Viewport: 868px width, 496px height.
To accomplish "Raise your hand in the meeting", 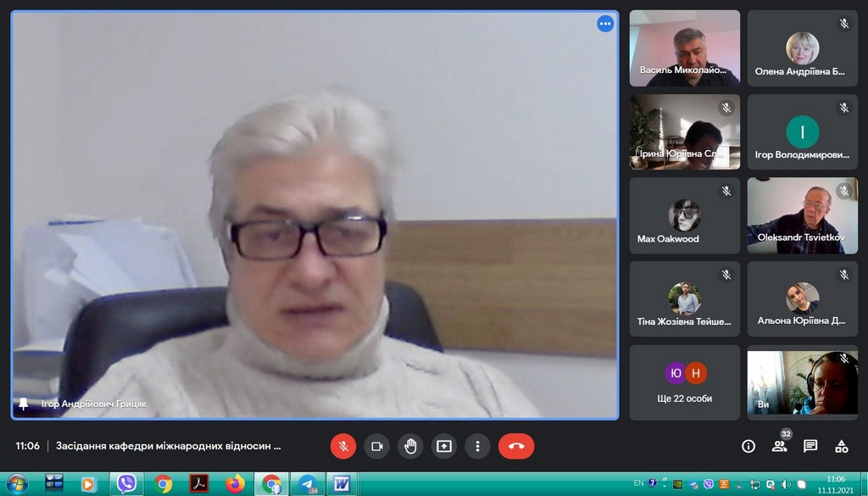I will point(410,446).
